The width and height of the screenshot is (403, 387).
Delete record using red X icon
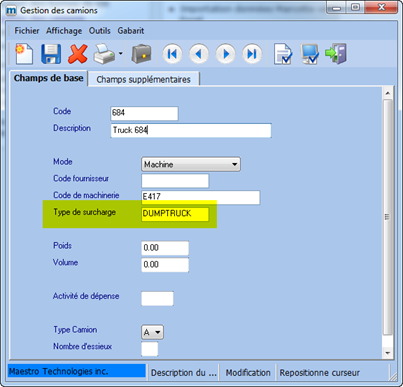click(x=78, y=54)
